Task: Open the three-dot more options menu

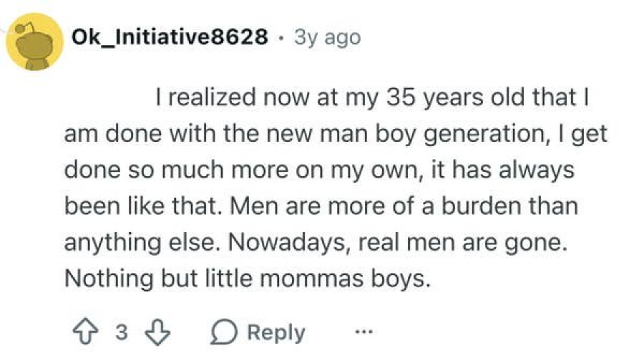Action: 364,331
